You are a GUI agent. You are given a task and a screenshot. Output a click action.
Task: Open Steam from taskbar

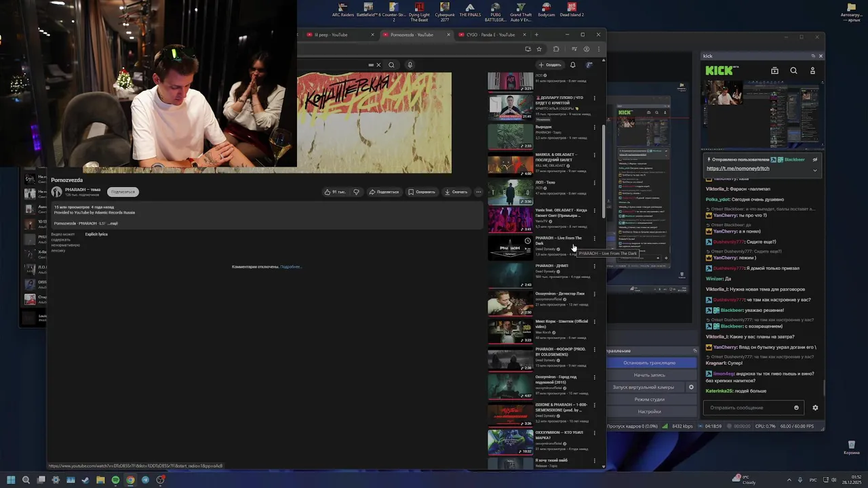coord(85,480)
